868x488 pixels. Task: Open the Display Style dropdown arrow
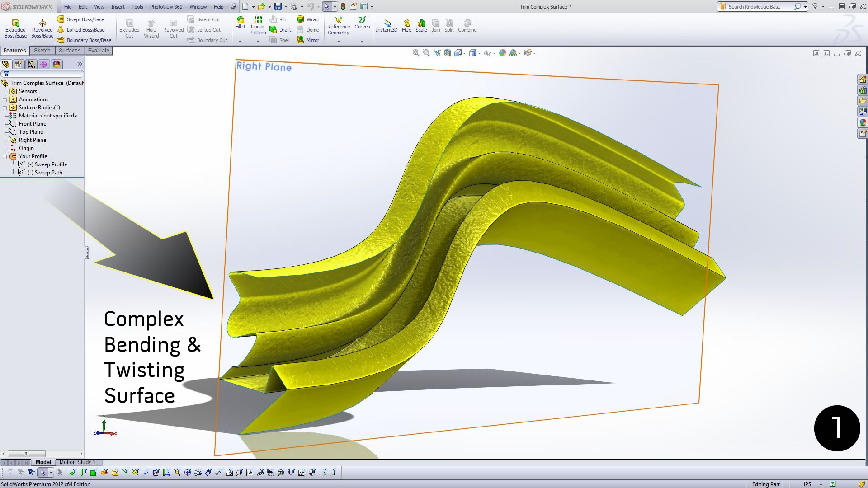pyautogui.click(x=479, y=54)
